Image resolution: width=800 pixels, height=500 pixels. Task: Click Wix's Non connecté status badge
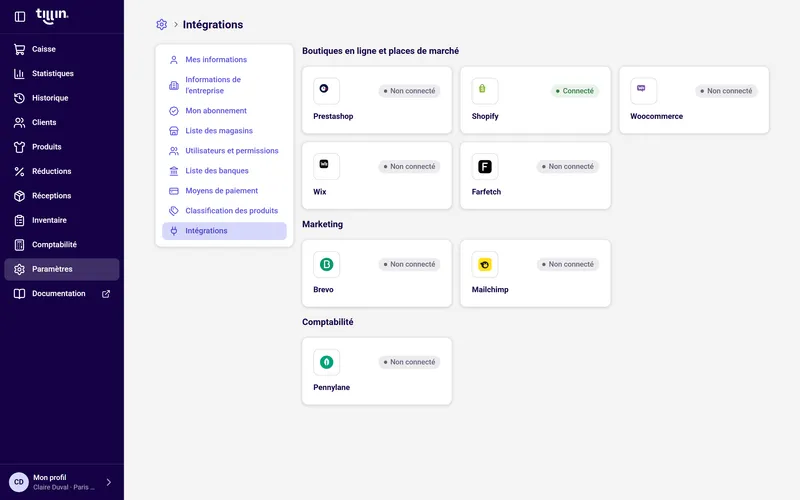pos(409,166)
